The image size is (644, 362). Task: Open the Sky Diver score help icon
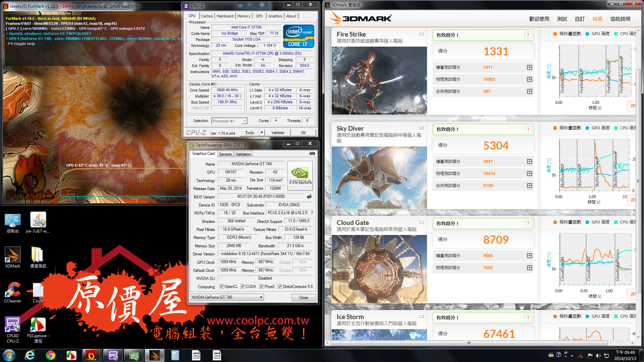click(x=528, y=129)
